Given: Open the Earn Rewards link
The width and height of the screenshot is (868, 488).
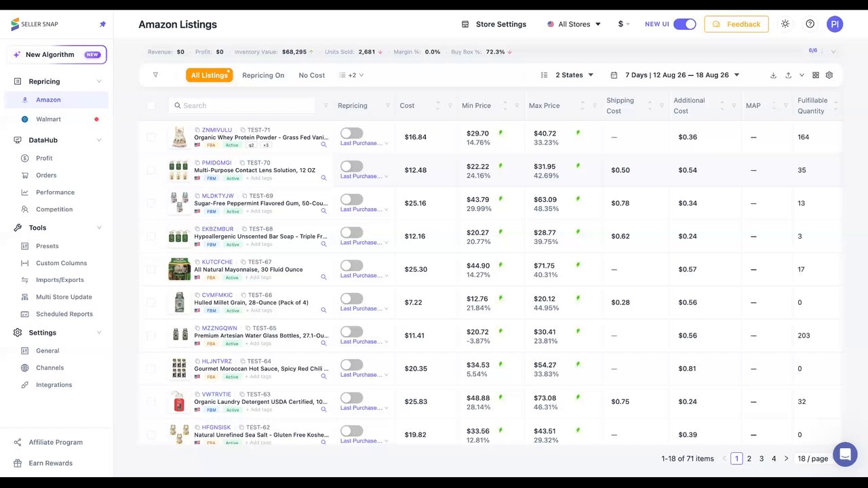Looking at the screenshot, I should pyautogui.click(x=50, y=463).
